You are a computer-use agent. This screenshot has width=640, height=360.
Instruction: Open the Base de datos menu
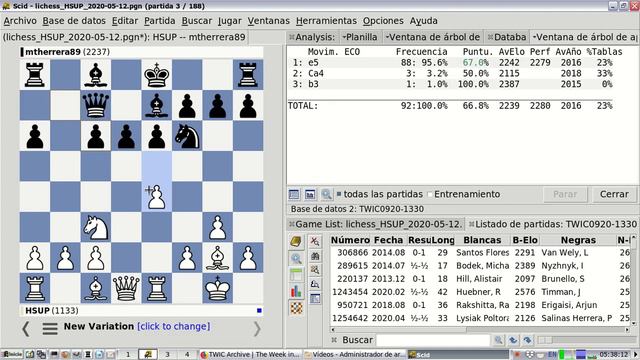pyautogui.click(x=74, y=20)
